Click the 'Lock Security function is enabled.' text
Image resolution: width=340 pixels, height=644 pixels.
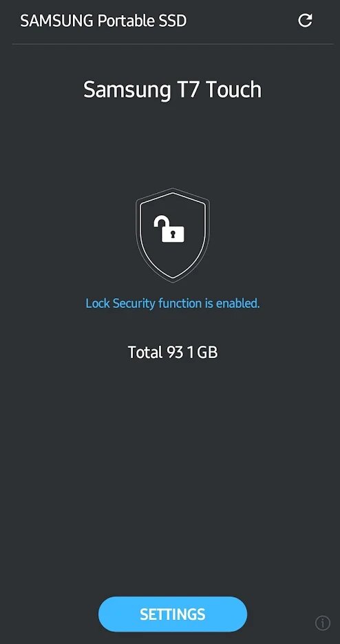click(x=172, y=304)
